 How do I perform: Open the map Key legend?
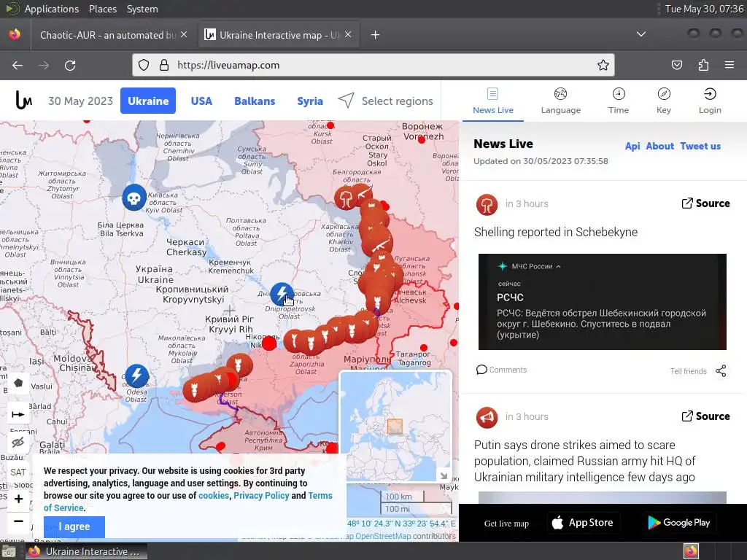click(664, 101)
